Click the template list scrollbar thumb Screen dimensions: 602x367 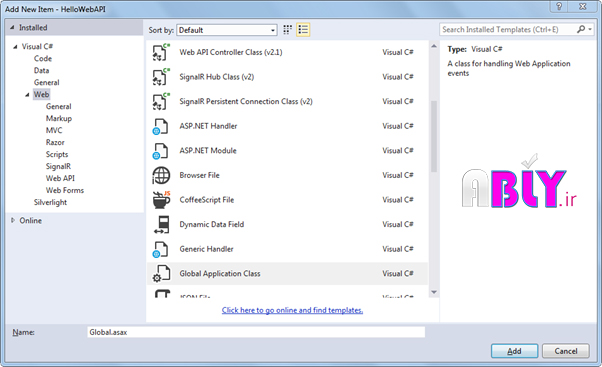click(434, 136)
